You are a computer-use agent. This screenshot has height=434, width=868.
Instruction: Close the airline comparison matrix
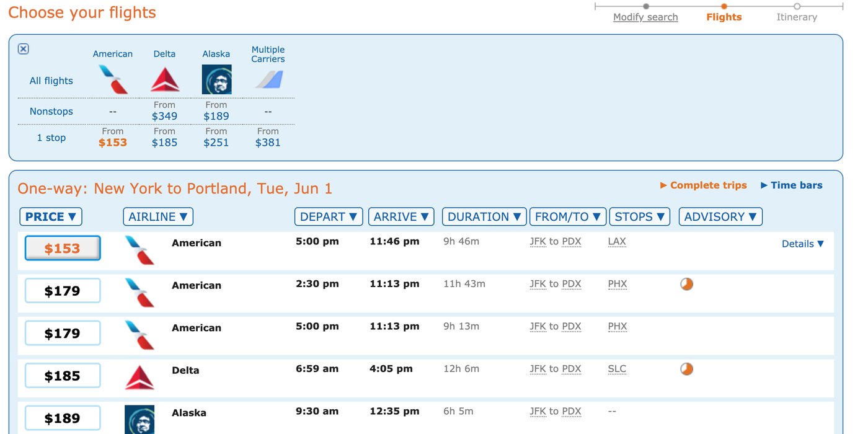(x=23, y=48)
